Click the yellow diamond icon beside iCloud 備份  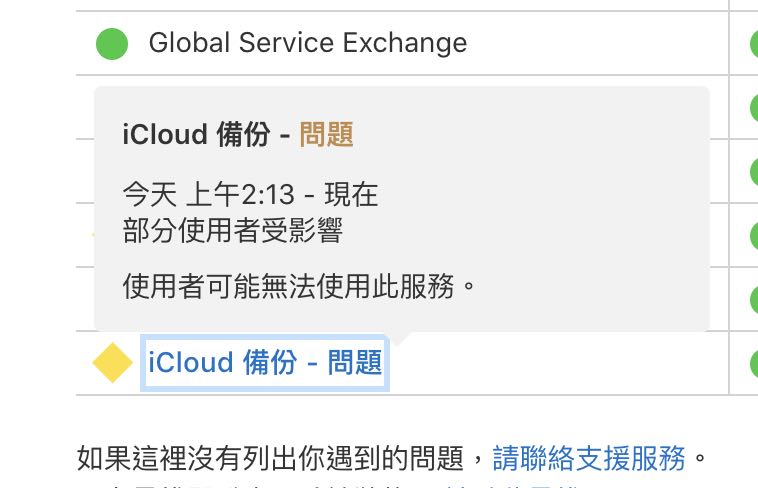(x=113, y=363)
